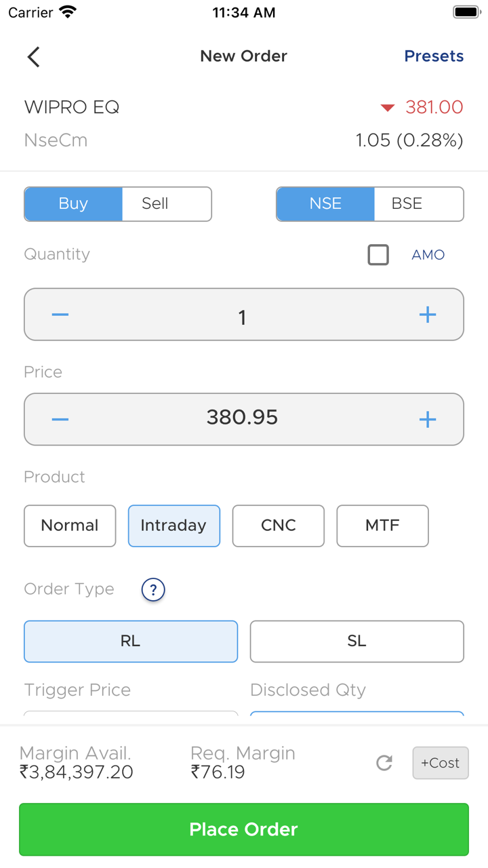Tap the red price down arrow
The height and width of the screenshot is (868, 488).
387,108
